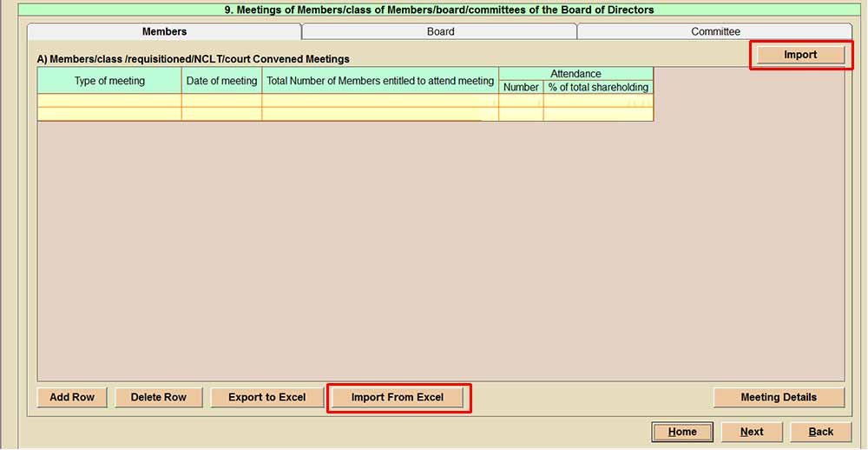Click first row % of total shareholding cell
The image size is (868, 450).
point(598,101)
